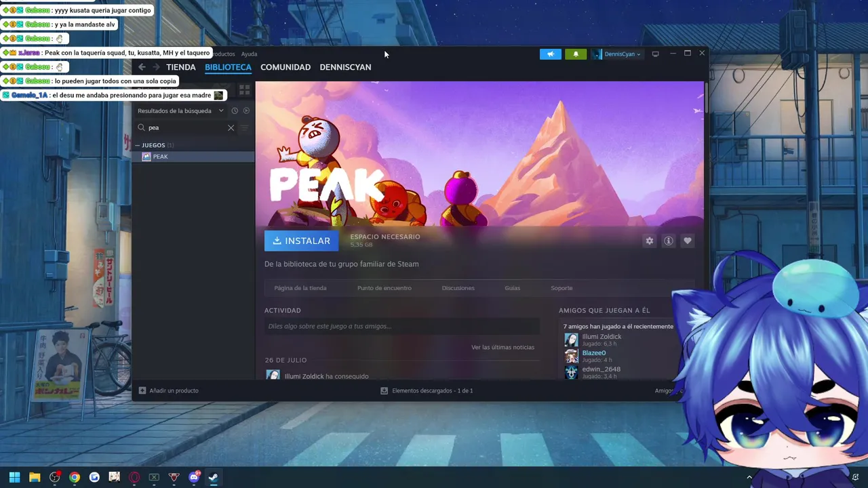Open Discusiones for PEAK

pyautogui.click(x=458, y=288)
